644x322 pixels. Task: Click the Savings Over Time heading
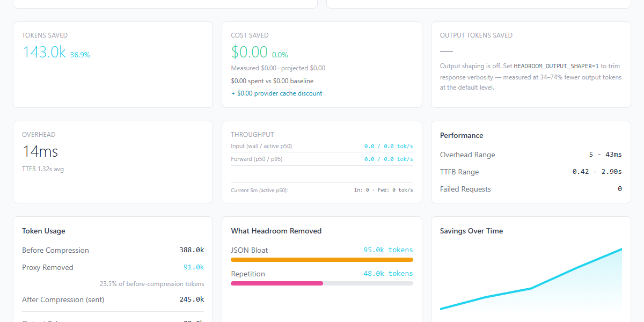(472, 231)
